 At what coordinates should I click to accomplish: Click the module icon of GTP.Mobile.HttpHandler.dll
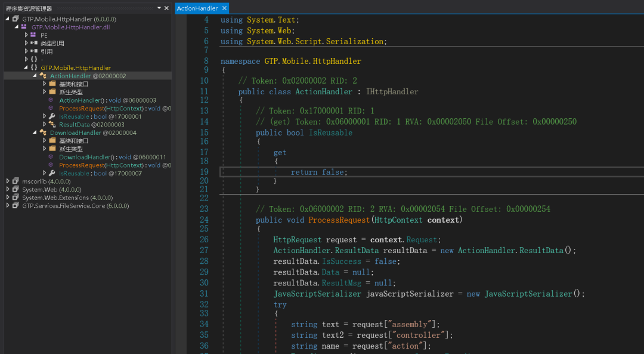[x=24, y=27]
